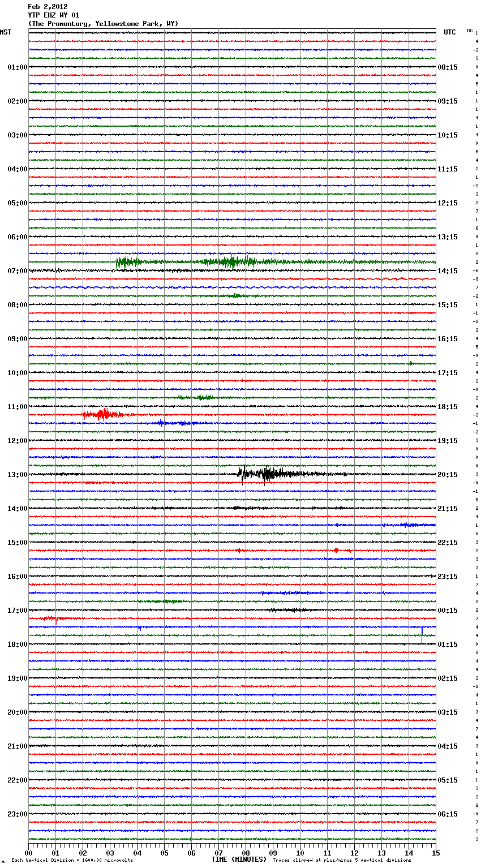Click the UTC time label "04:15"
This screenshot has height=868, width=481.
point(448,746)
